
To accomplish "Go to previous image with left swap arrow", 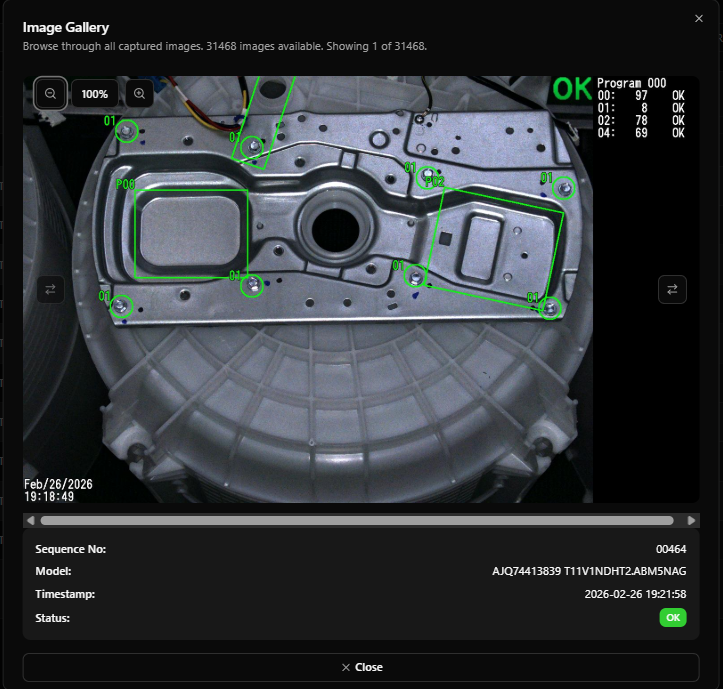I will tap(50, 289).
